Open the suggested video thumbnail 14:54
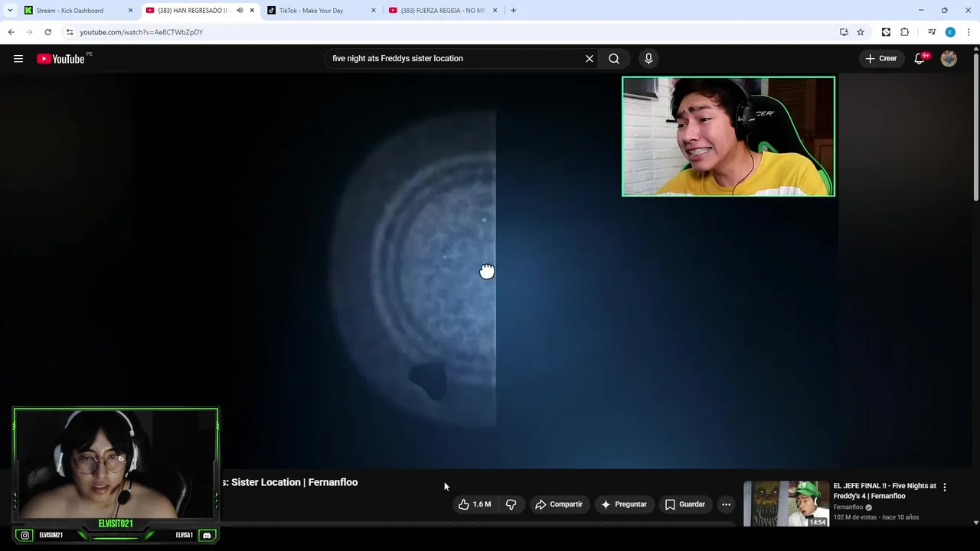 pos(786,504)
